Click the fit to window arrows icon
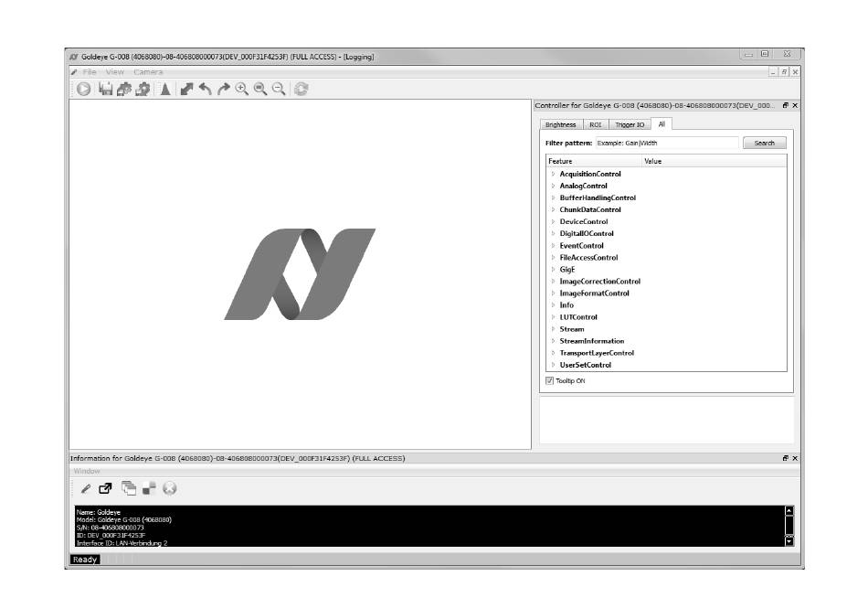 pyautogui.click(x=186, y=89)
